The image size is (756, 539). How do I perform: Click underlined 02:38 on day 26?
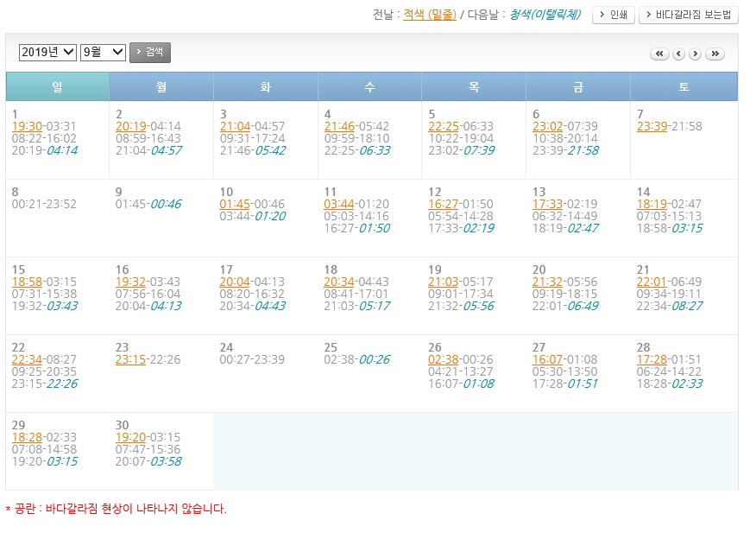tap(443, 359)
